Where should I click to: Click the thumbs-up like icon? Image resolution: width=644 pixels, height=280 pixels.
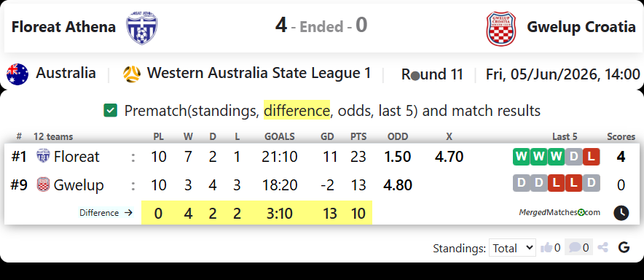pyautogui.click(x=546, y=247)
